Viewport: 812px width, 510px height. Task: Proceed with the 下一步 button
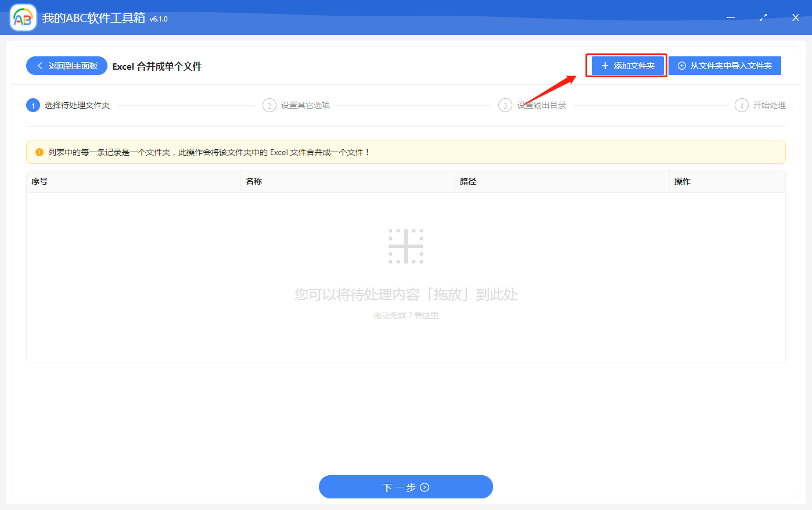tap(405, 487)
